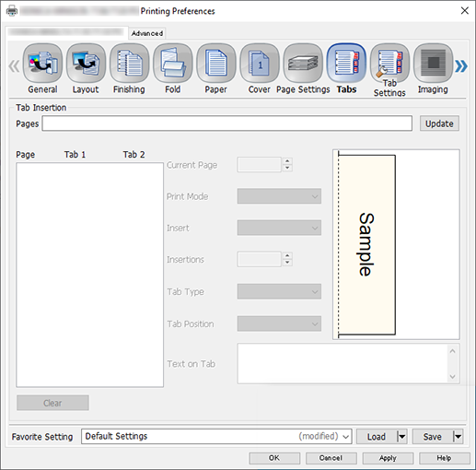Open the Cover settings icon
The width and height of the screenshot is (476, 470).
(x=260, y=64)
